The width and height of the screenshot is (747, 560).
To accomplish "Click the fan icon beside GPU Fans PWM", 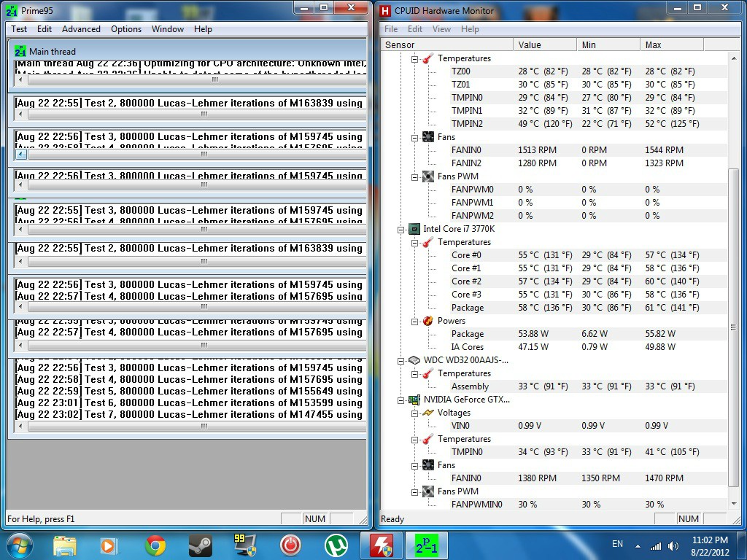I will [x=427, y=491].
